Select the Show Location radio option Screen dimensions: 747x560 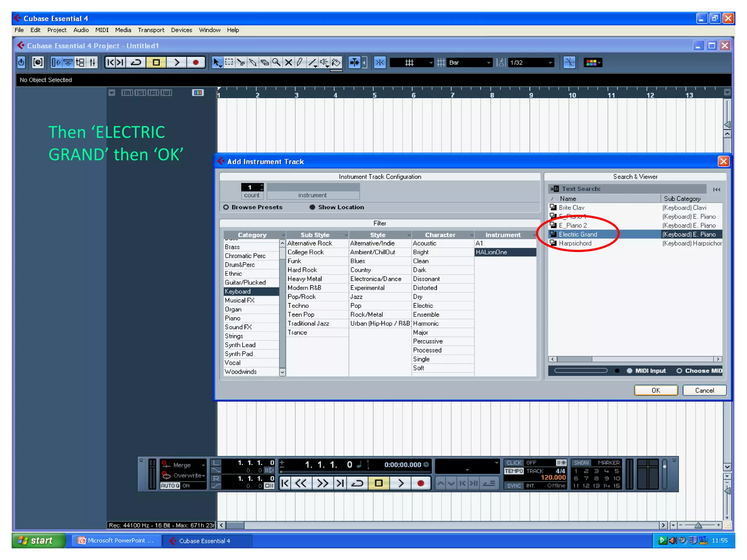312,207
